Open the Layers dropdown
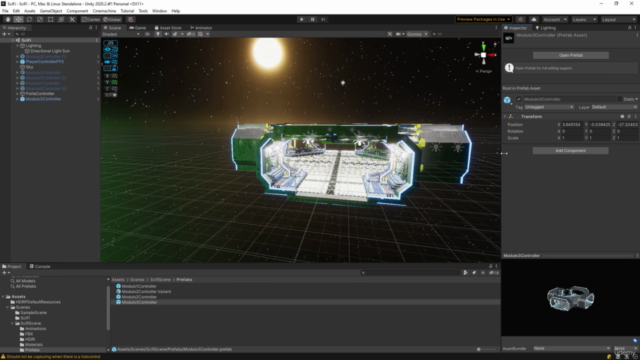Viewport: 640px width, 360px height. click(x=584, y=19)
